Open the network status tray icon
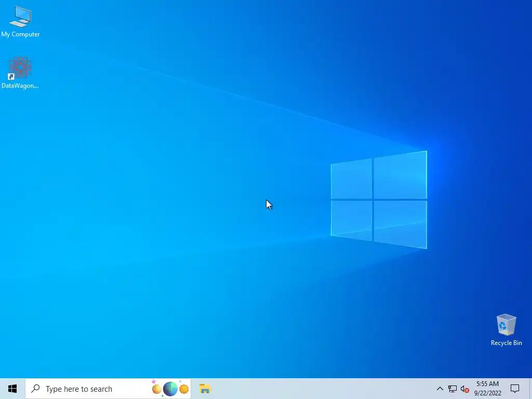This screenshot has width=532, height=399. coord(453,389)
